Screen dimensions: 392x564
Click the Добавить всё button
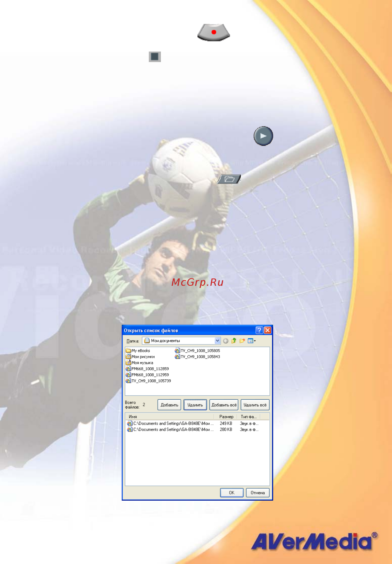click(x=224, y=405)
